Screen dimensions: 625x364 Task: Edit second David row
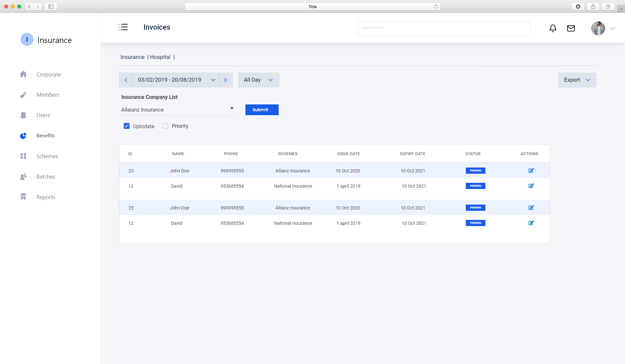(531, 223)
